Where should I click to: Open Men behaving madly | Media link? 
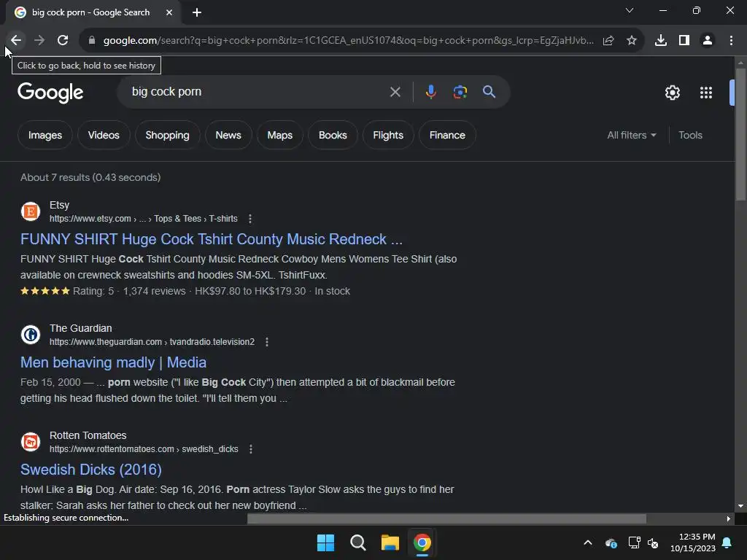(x=113, y=362)
